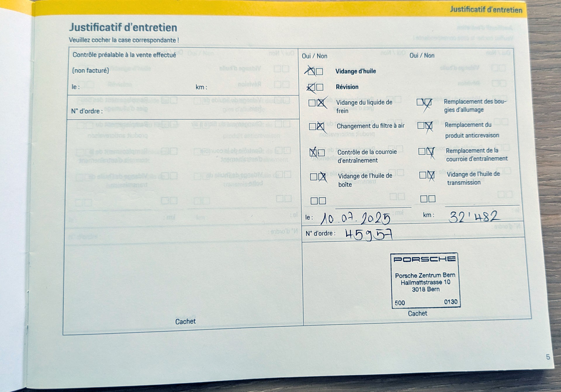Tick the empty Non box for Vidange d'huile

coord(319,72)
